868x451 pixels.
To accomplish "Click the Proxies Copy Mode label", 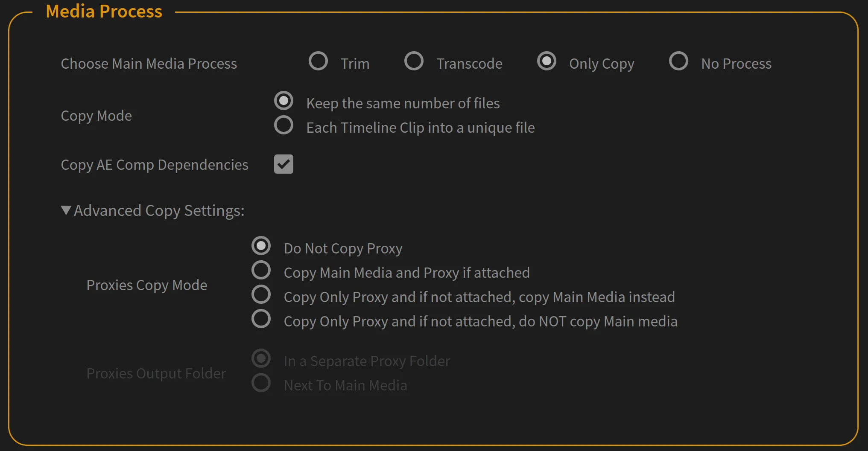I will (x=147, y=285).
